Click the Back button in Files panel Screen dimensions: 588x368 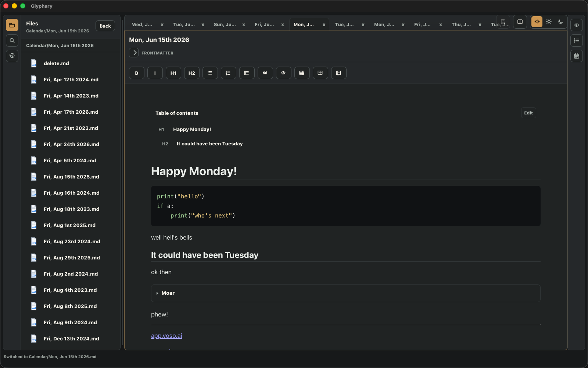click(105, 26)
